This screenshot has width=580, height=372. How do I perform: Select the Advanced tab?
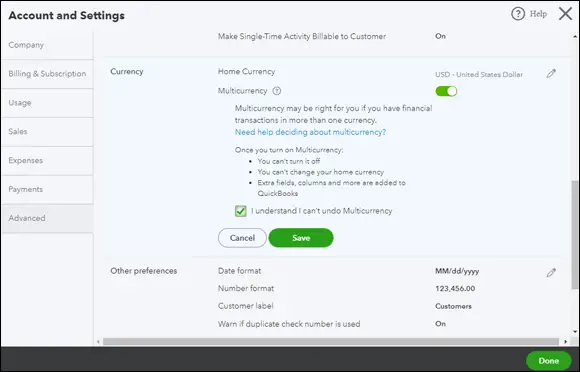(x=47, y=218)
